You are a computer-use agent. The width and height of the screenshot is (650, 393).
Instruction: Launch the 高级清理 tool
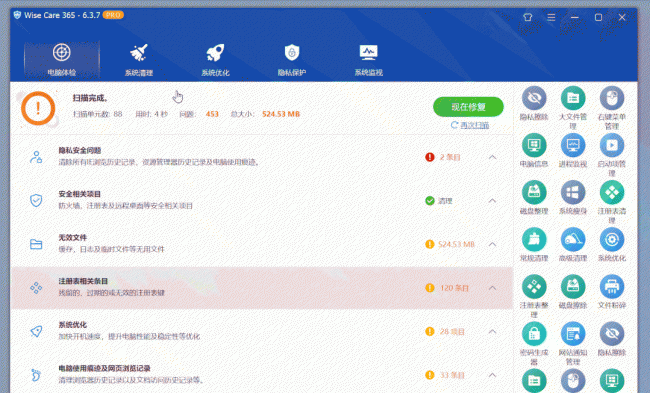573,245
